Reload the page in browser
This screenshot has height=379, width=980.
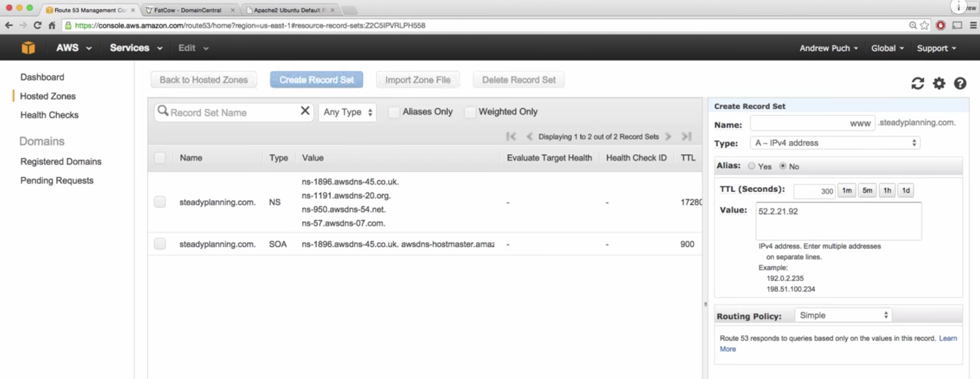click(38, 25)
